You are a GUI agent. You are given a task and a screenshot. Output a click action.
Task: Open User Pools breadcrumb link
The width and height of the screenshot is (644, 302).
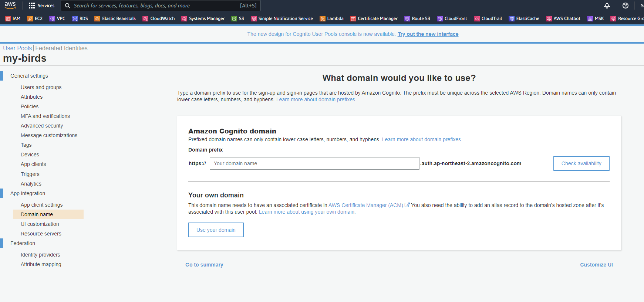[17, 48]
